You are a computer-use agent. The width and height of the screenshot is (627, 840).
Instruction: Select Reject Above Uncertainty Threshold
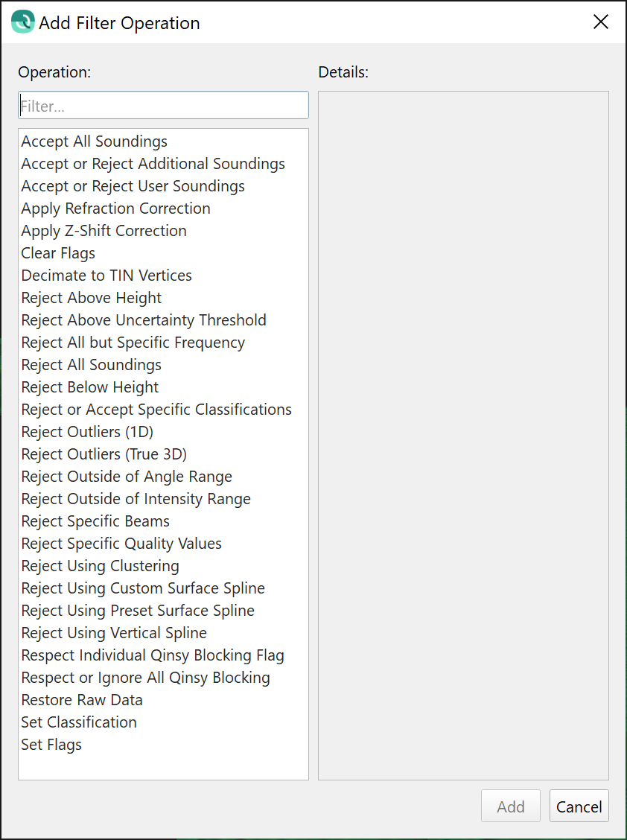click(x=144, y=320)
